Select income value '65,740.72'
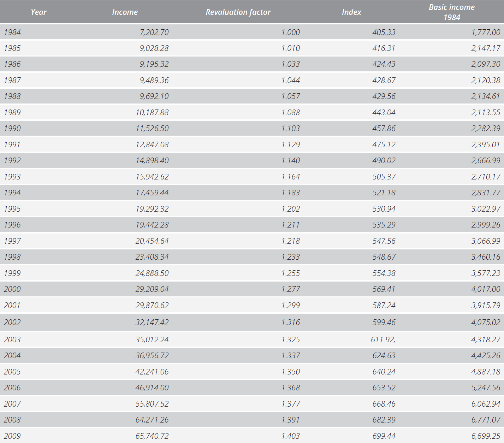 coord(152,436)
